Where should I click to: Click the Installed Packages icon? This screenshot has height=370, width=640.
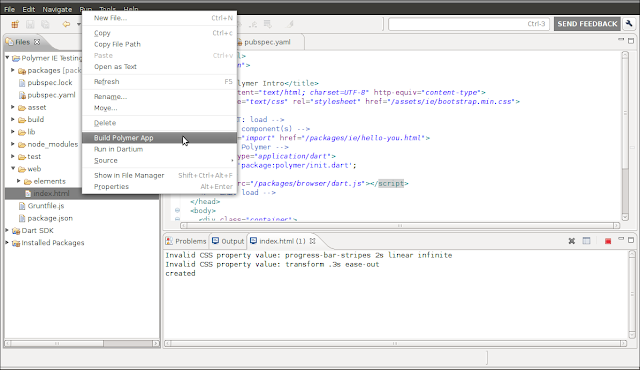tap(16, 243)
